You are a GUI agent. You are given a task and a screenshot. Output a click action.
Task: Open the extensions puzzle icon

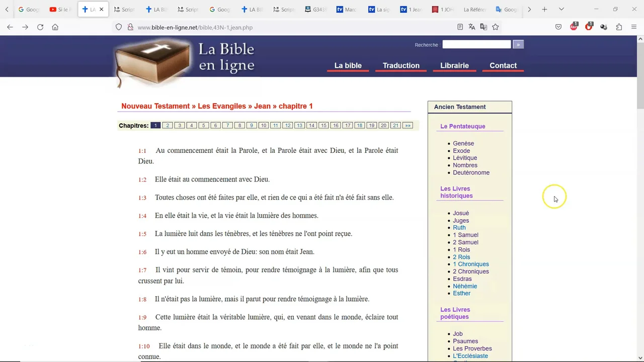[619, 27]
